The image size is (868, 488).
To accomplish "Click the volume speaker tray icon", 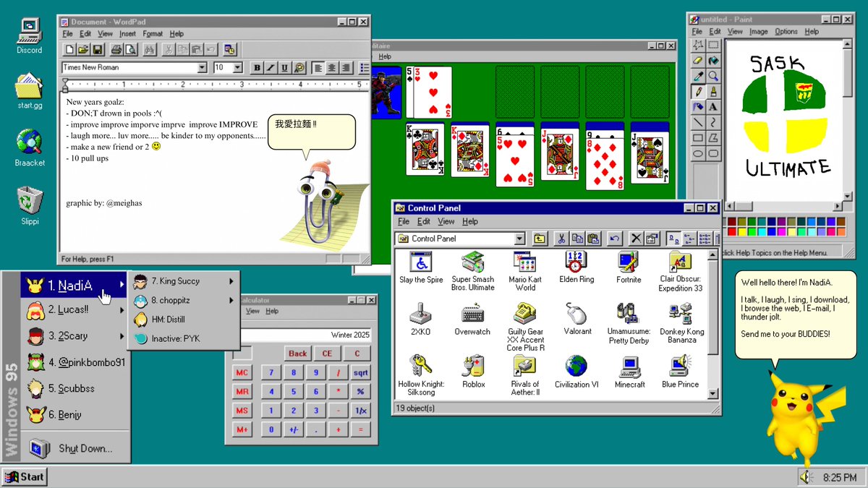I will [806, 477].
